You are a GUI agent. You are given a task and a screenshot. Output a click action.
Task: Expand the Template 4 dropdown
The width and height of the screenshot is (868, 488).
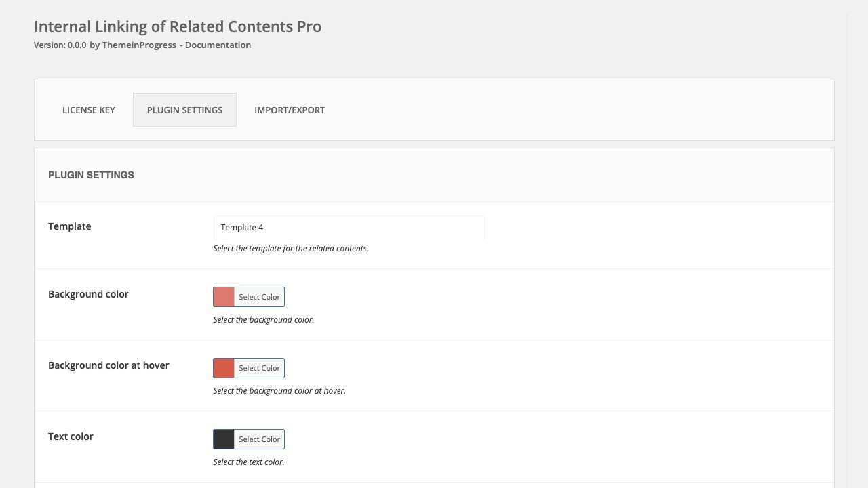[x=349, y=228]
